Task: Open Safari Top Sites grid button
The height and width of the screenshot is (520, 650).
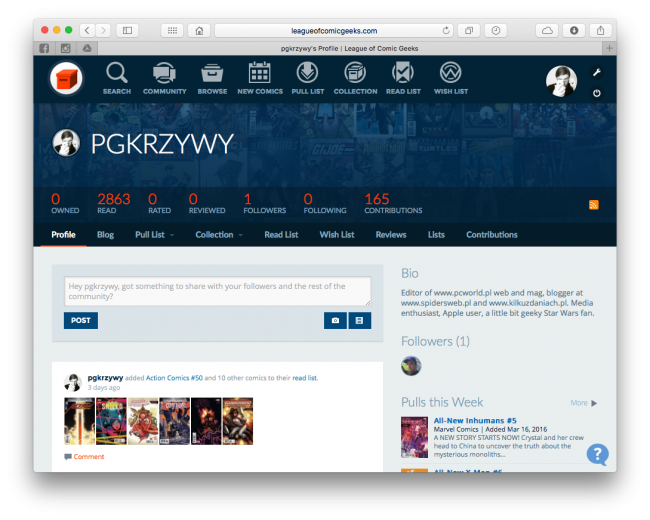Action: pos(172,30)
